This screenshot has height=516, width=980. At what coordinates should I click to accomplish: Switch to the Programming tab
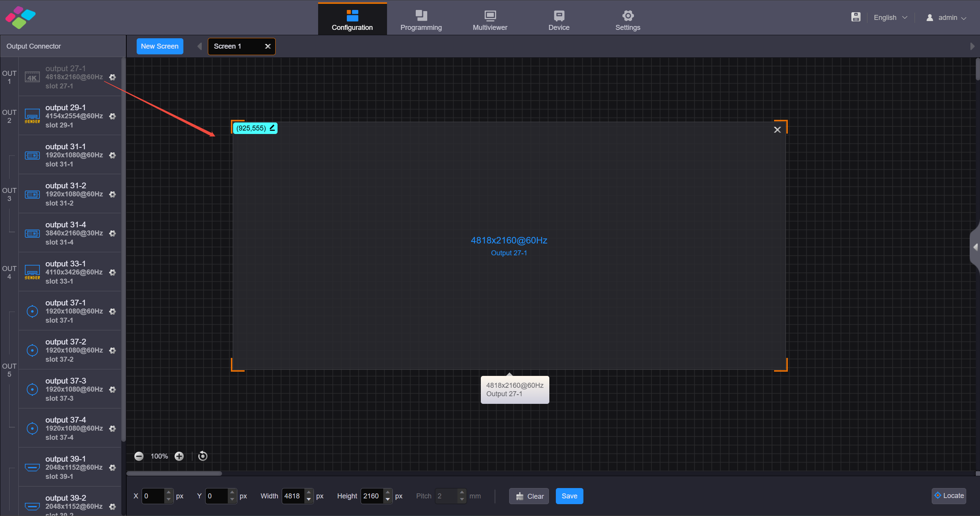click(x=421, y=18)
